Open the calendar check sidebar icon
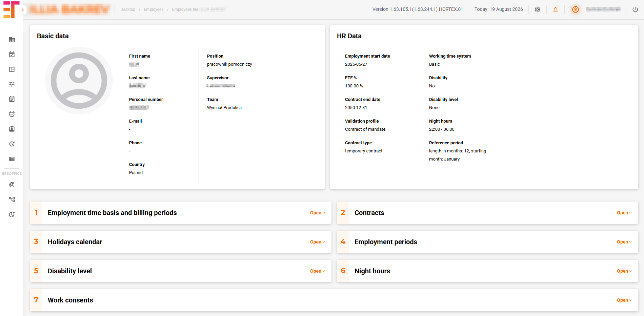Viewport: 644px width, 316px height. click(12, 54)
